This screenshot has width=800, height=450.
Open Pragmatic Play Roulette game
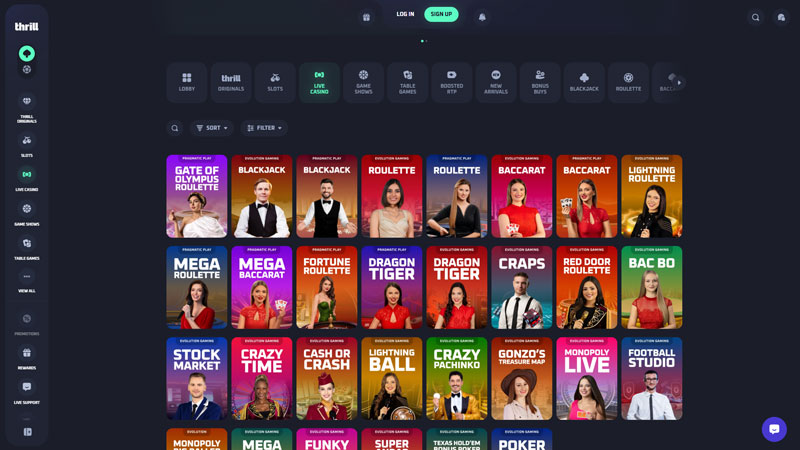point(457,196)
